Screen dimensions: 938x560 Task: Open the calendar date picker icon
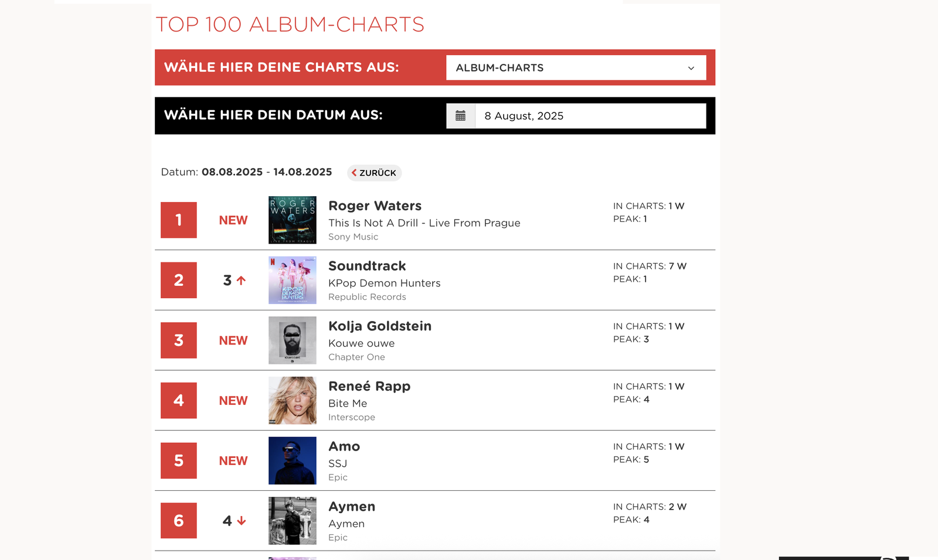[461, 115]
